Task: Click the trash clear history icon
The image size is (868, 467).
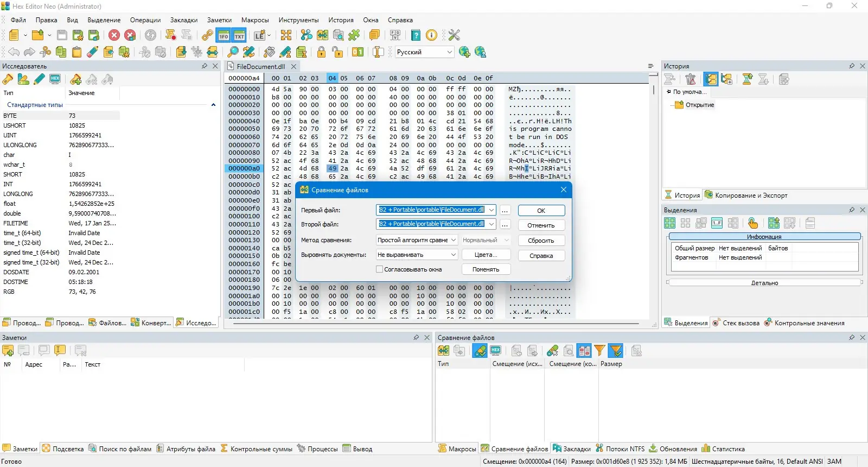Action: (x=691, y=79)
